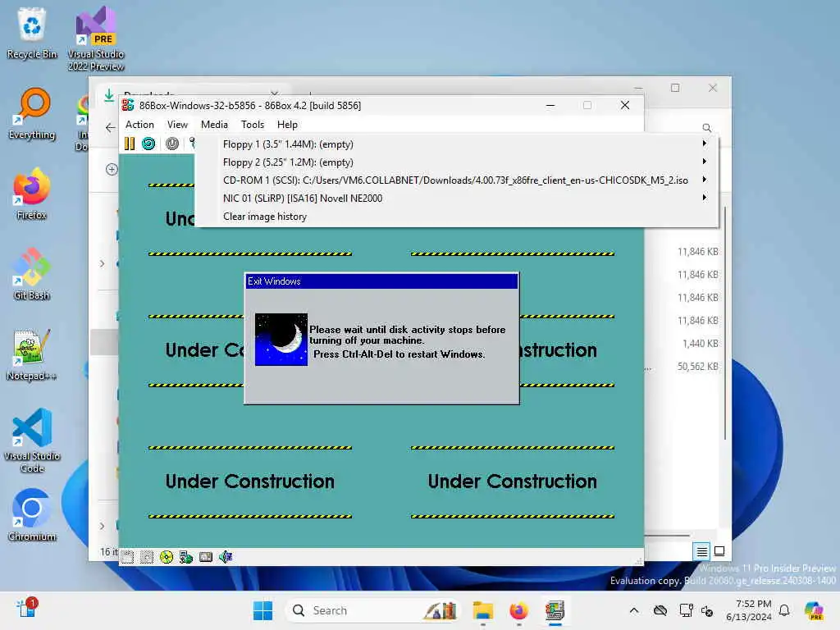Open the Windows Start menu
This screenshot has width=840, height=630.
click(x=262, y=610)
